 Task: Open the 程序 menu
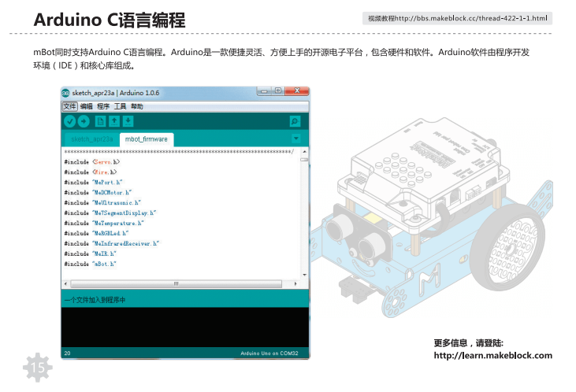103,106
